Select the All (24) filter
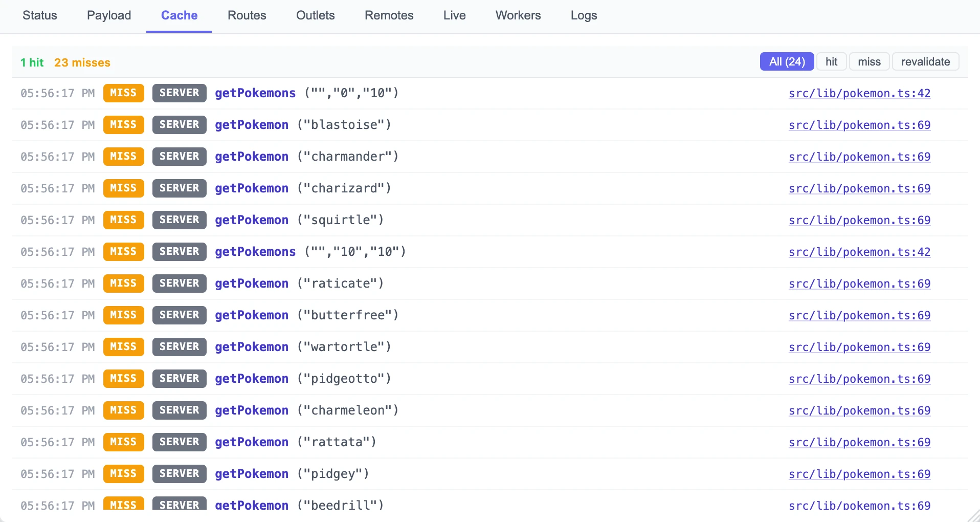 (787, 62)
